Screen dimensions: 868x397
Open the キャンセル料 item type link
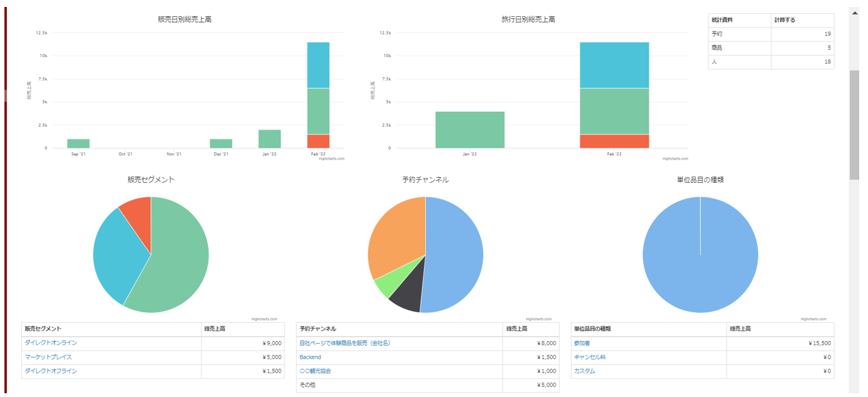pos(590,357)
